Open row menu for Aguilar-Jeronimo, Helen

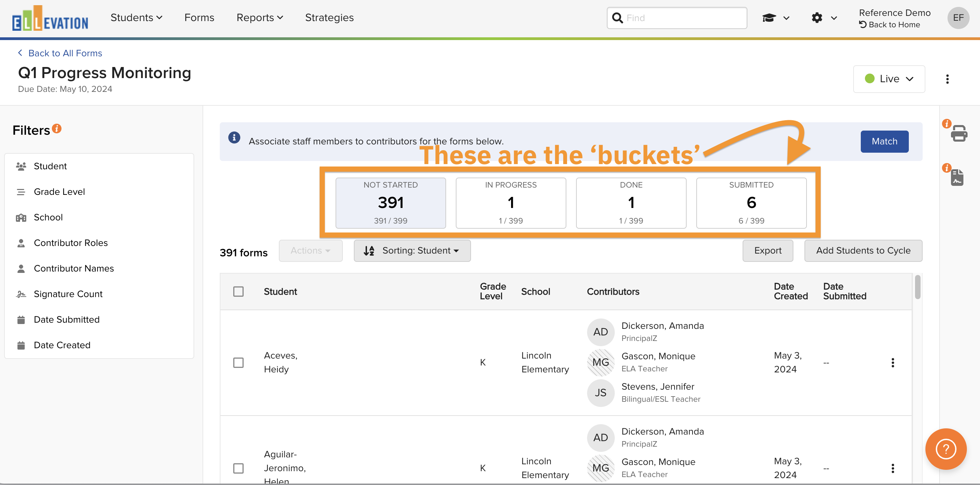tap(893, 468)
